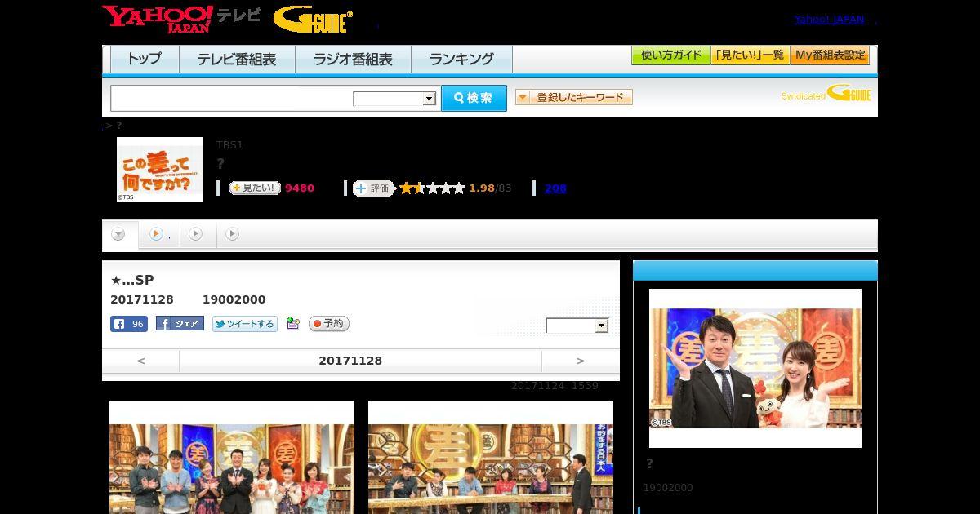Click the Facebook like count 96
The height and width of the screenshot is (514, 980).
pos(129,324)
